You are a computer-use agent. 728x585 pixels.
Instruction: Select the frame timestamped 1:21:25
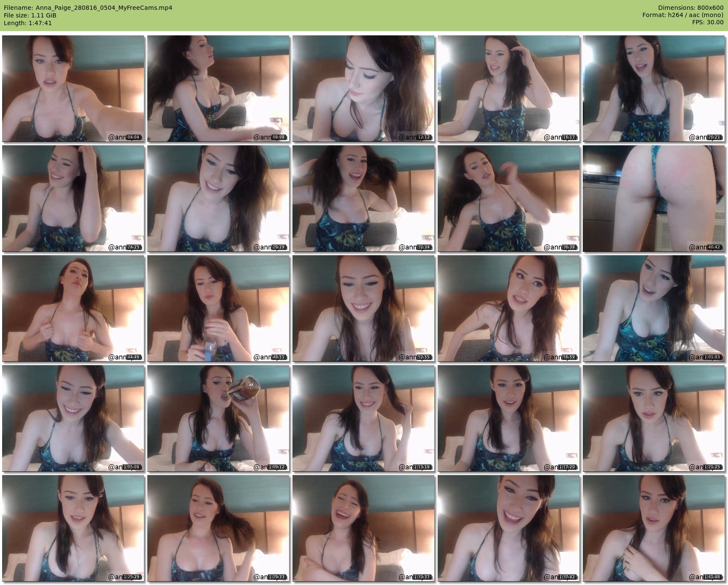pyautogui.click(x=654, y=418)
